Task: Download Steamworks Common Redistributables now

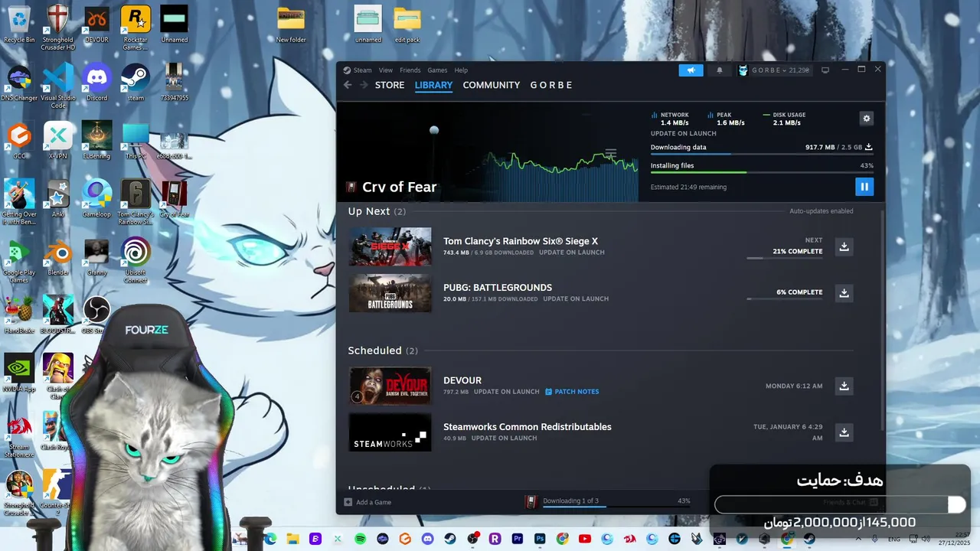Action: [x=844, y=432]
